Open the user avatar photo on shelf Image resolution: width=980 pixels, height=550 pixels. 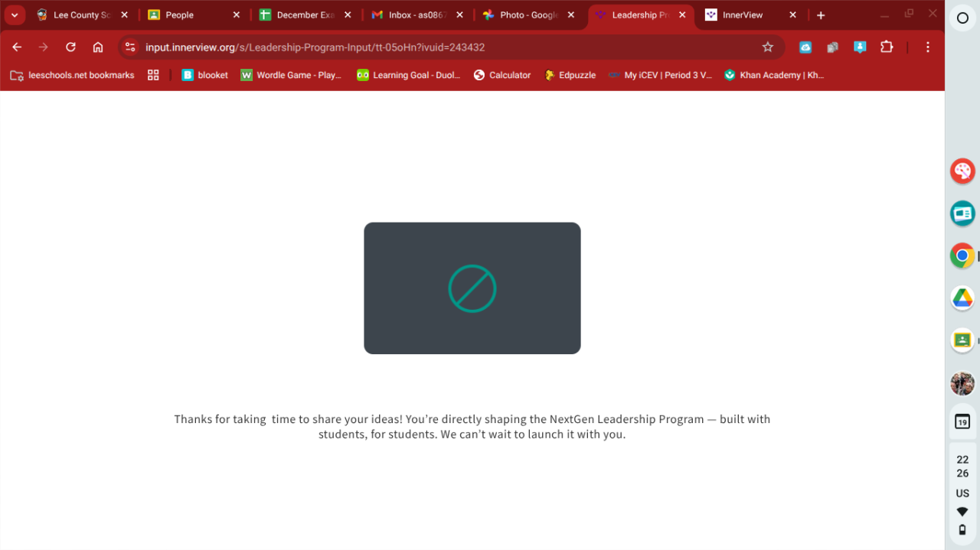[962, 383]
